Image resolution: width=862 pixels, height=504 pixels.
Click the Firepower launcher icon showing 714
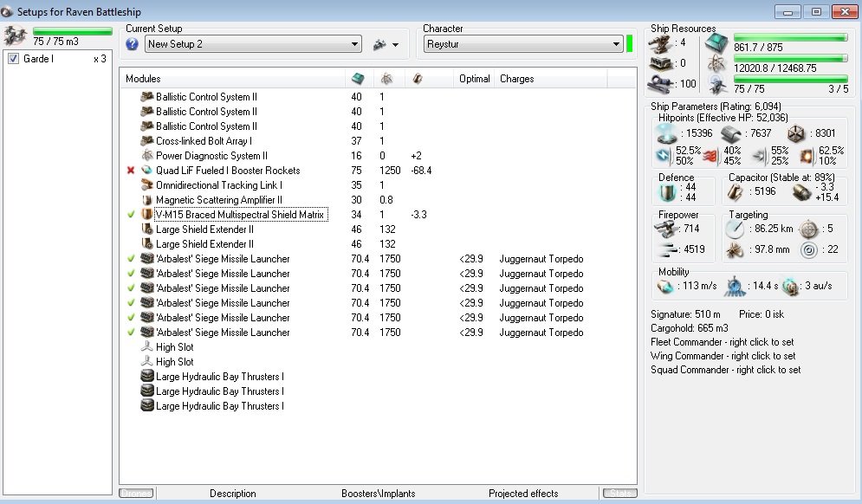(x=665, y=229)
